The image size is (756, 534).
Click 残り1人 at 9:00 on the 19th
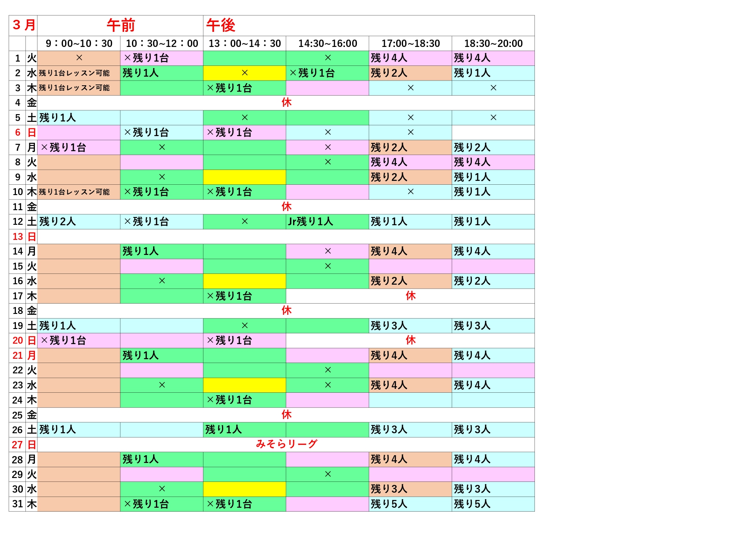pos(57,326)
